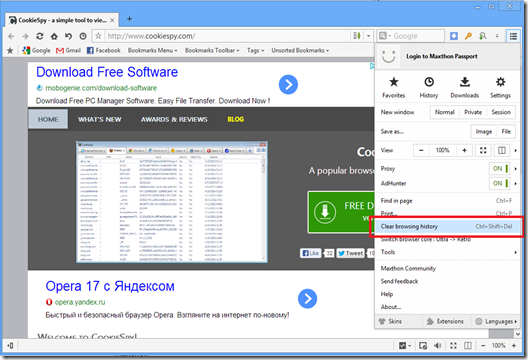Switch to the CookieSpy tab
528x360 pixels.
coord(62,20)
